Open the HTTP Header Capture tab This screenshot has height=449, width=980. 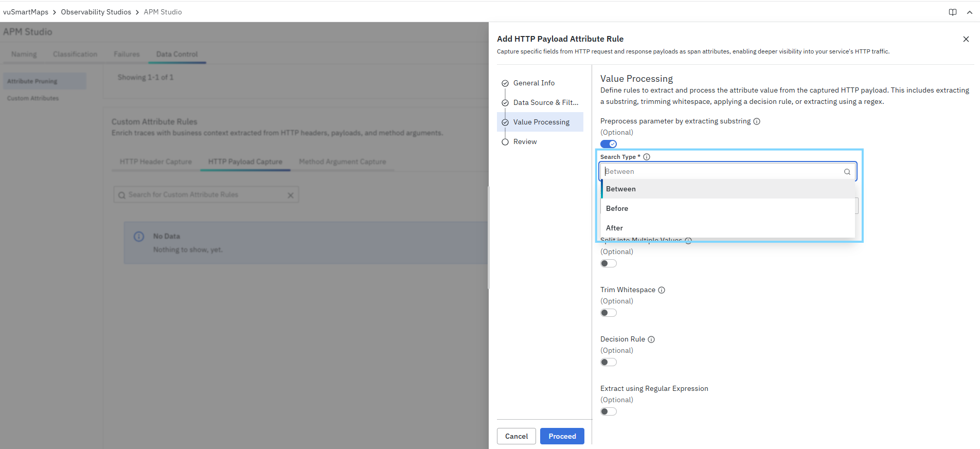[x=156, y=162]
